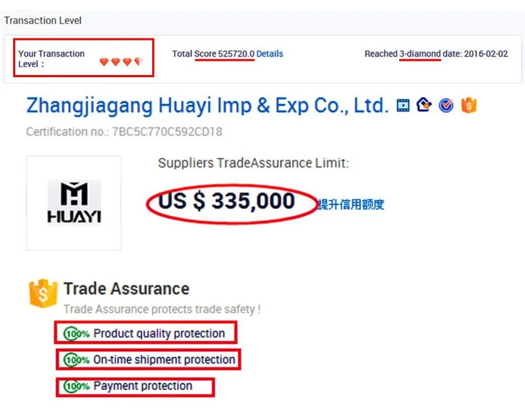Click the large Trade Assurance shield icon
Image resolution: width=525 pixels, height=420 pixels.
coord(43,293)
